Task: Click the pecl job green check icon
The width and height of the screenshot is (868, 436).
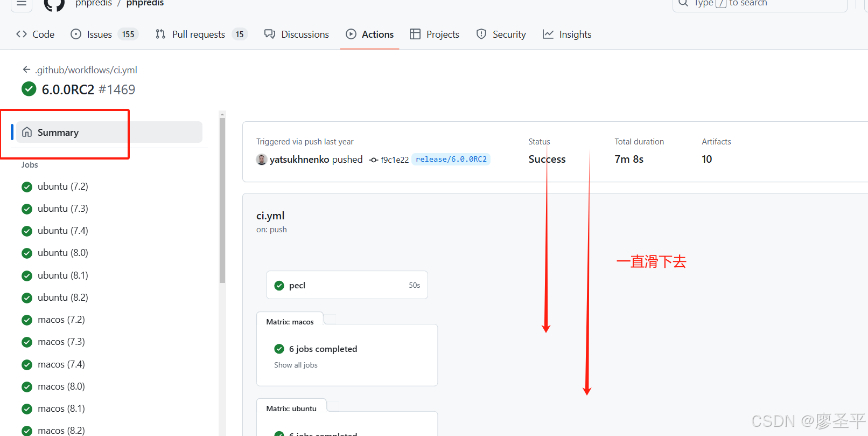Action: pos(279,286)
